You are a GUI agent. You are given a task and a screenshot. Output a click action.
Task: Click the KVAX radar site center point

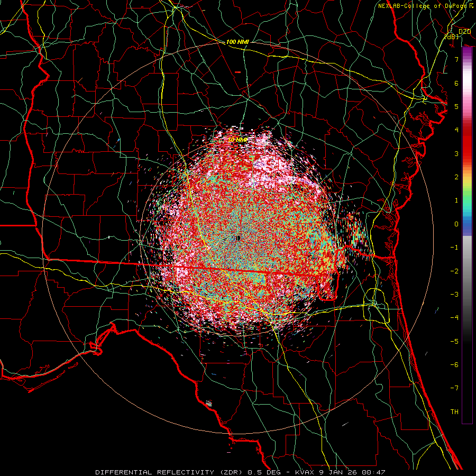[x=238, y=239]
